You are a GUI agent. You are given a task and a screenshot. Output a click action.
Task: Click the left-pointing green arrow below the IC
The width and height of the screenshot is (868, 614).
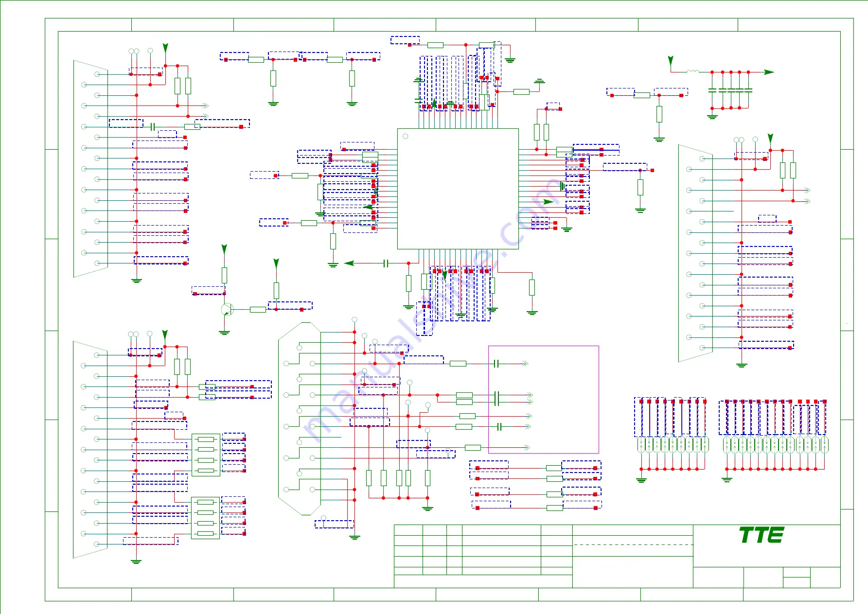coord(349,263)
